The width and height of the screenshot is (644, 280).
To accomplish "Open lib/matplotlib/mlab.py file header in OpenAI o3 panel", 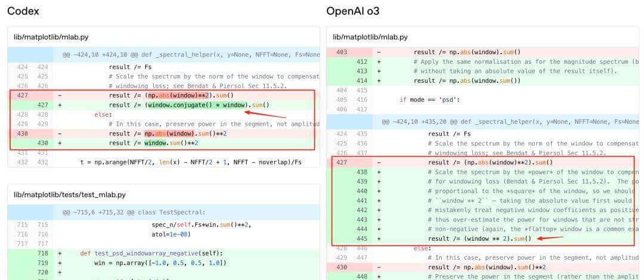I will coord(370,38).
